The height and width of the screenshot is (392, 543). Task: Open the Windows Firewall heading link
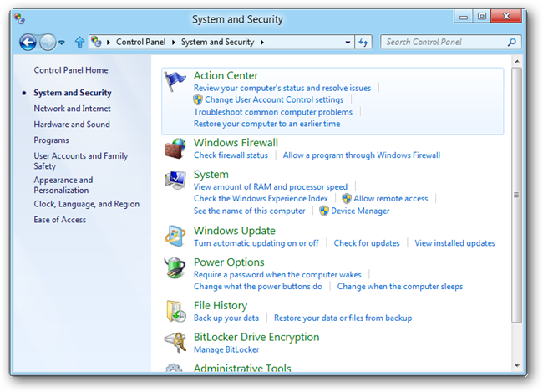click(236, 143)
